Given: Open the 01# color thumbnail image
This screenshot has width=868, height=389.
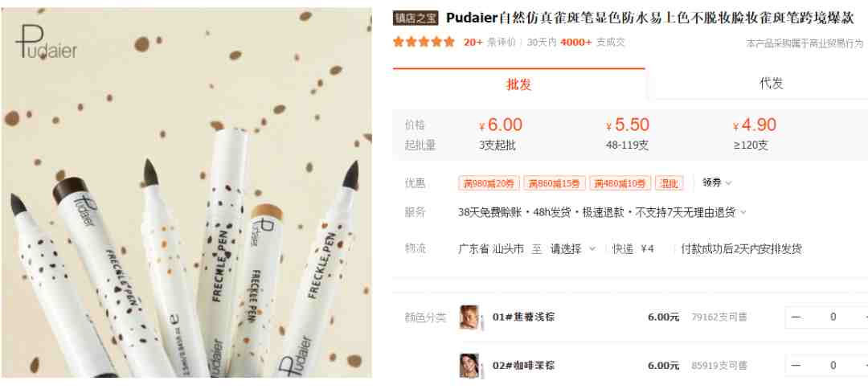Looking at the screenshot, I should [469, 317].
